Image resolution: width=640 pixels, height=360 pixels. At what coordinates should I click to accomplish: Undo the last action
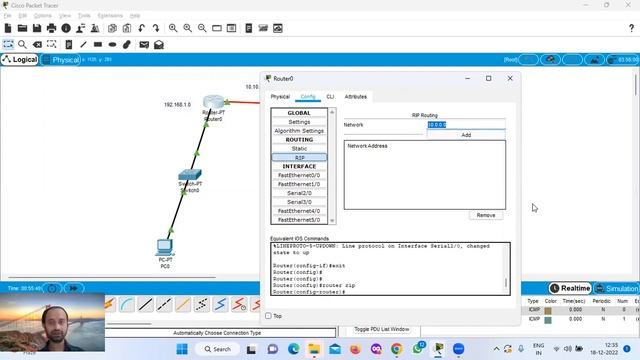coord(142,28)
